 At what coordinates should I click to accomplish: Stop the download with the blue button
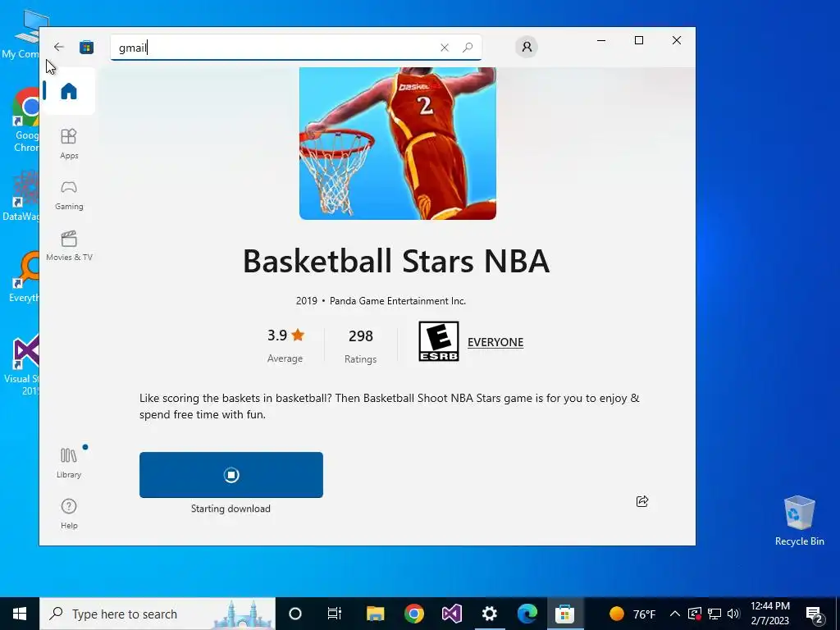(x=231, y=475)
